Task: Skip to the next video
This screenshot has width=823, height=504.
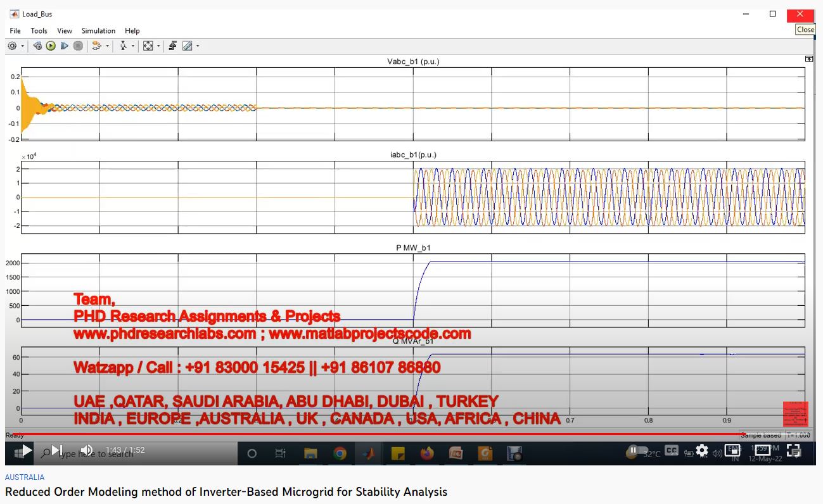Action: 57,450
